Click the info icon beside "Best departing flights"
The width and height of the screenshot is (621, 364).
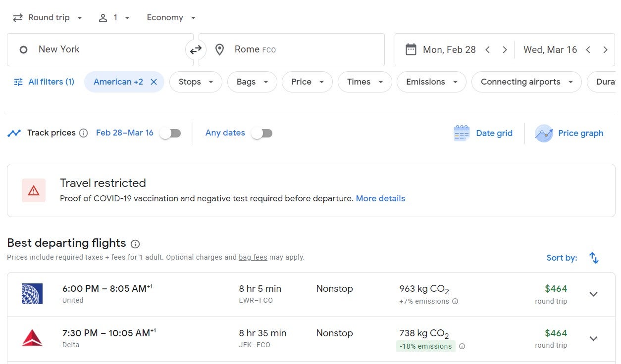click(135, 243)
